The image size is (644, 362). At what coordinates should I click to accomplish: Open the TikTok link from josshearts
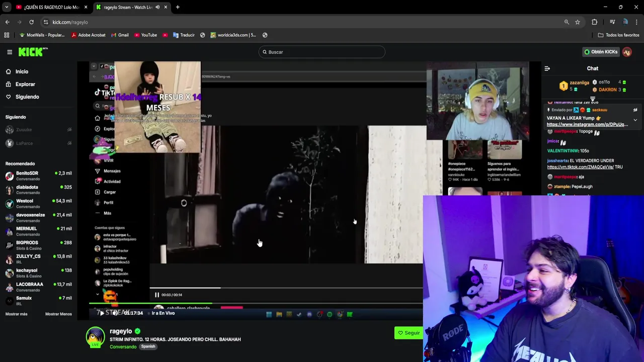(580, 167)
